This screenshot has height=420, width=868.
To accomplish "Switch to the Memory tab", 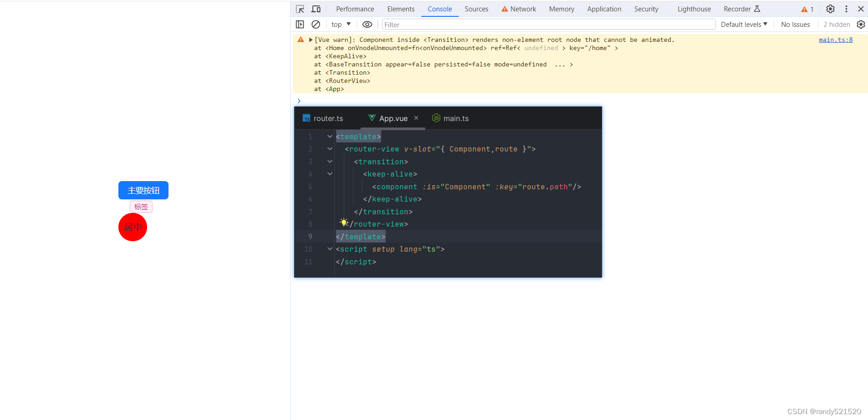I will 562,9.
